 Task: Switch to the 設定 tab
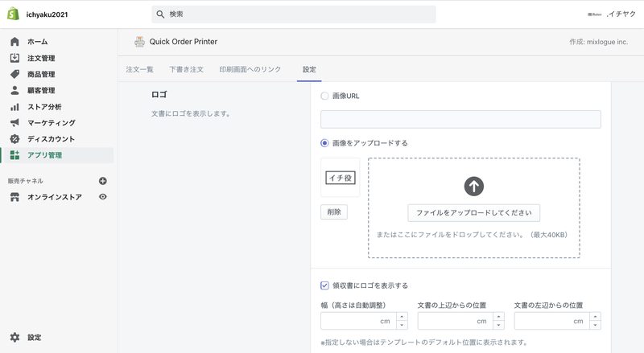click(x=309, y=69)
